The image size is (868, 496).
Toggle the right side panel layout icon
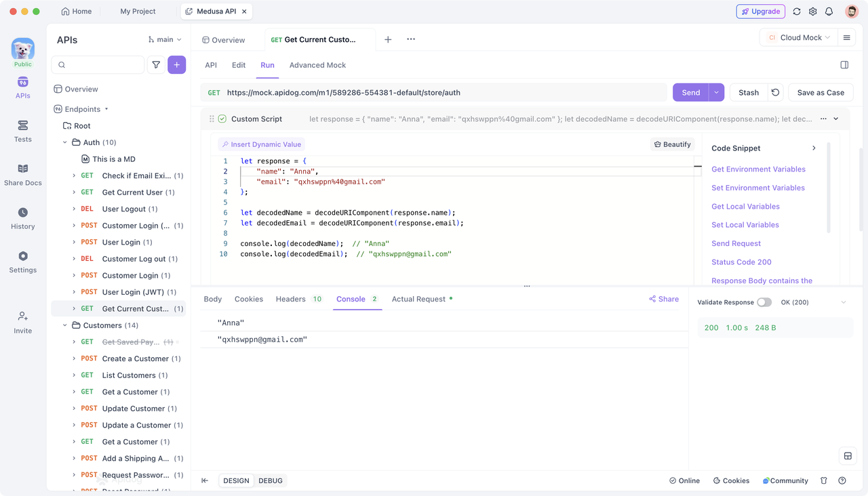(x=844, y=65)
